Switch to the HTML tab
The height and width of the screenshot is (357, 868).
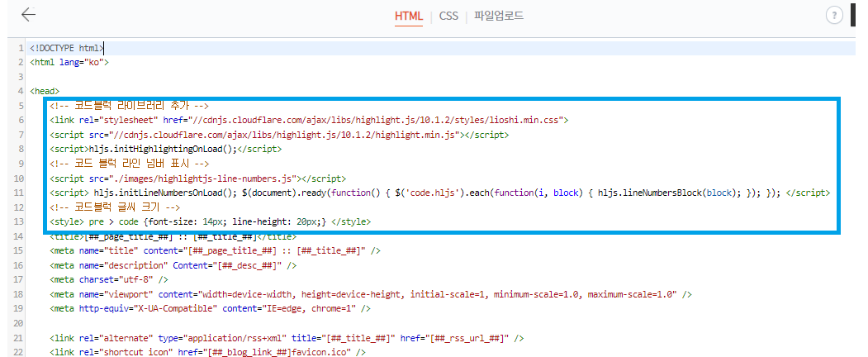click(x=409, y=16)
